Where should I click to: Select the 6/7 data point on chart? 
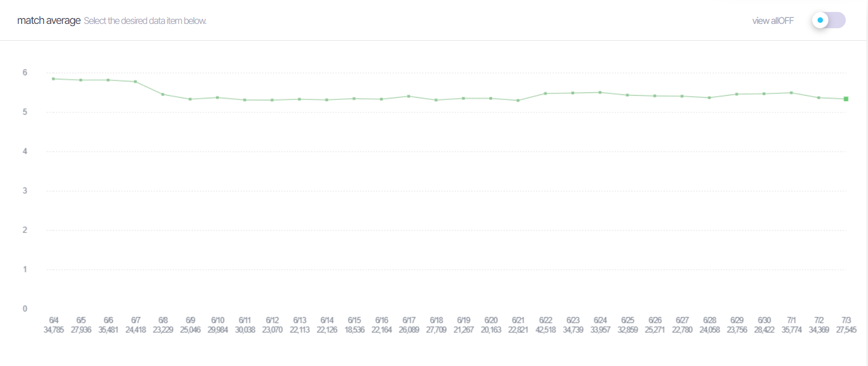click(x=135, y=81)
